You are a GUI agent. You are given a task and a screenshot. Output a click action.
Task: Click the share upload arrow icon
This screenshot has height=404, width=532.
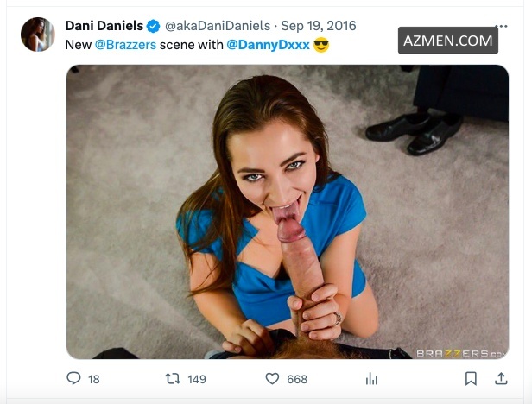click(x=501, y=378)
